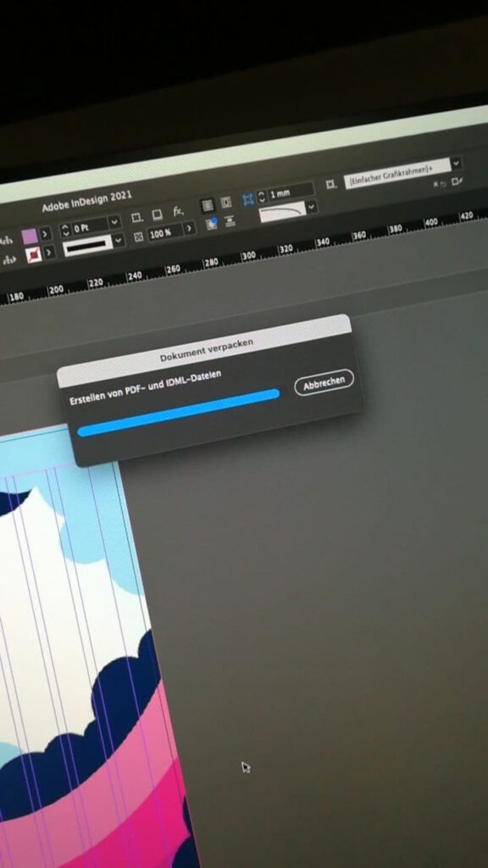Click the lower align icon at toolbar's left edge
This screenshot has height=868, width=488.
tap(8, 259)
